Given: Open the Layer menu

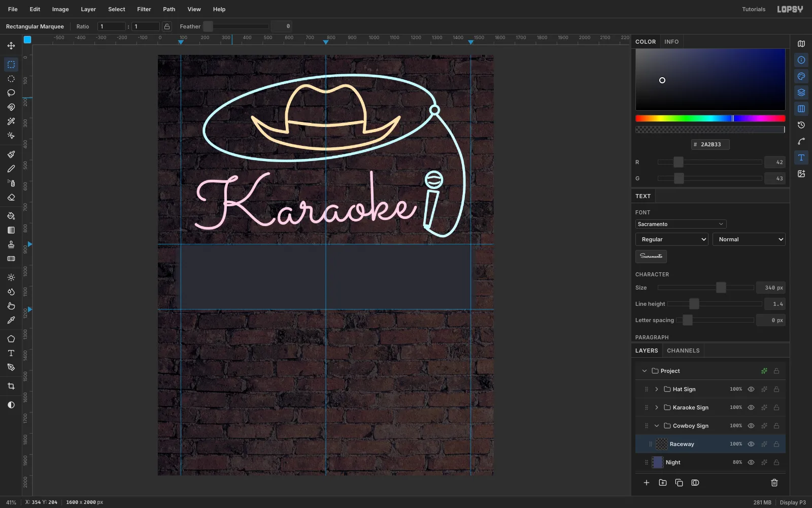Looking at the screenshot, I should [x=88, y=9].
